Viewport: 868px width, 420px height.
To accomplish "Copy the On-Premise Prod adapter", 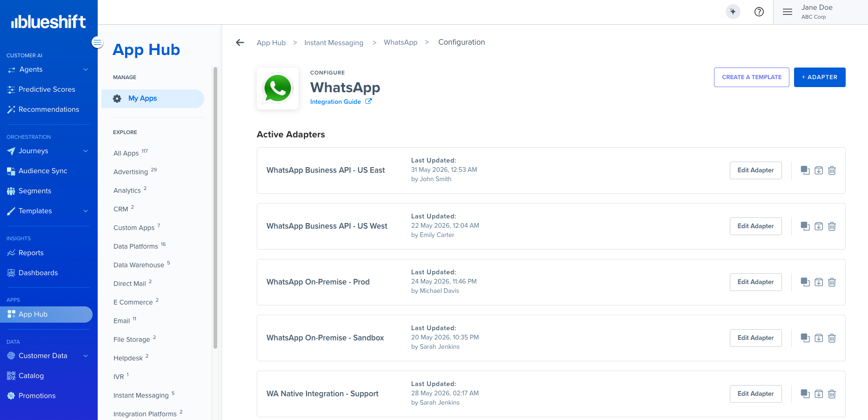I will tap(805, 282).
